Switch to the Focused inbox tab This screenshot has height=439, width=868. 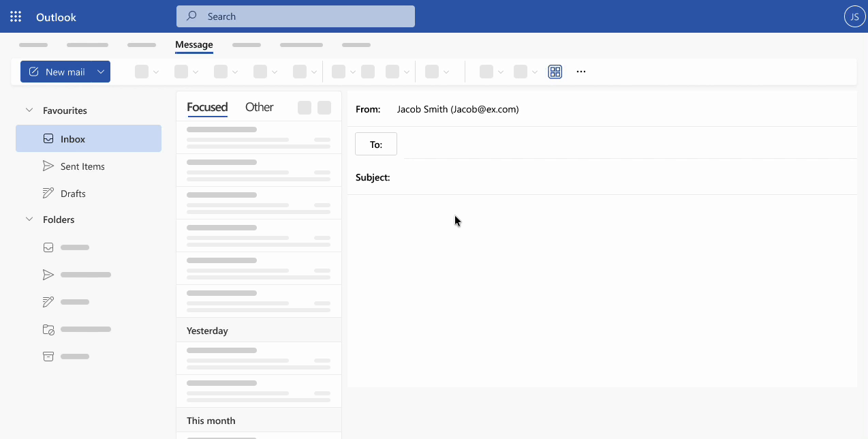207,107
